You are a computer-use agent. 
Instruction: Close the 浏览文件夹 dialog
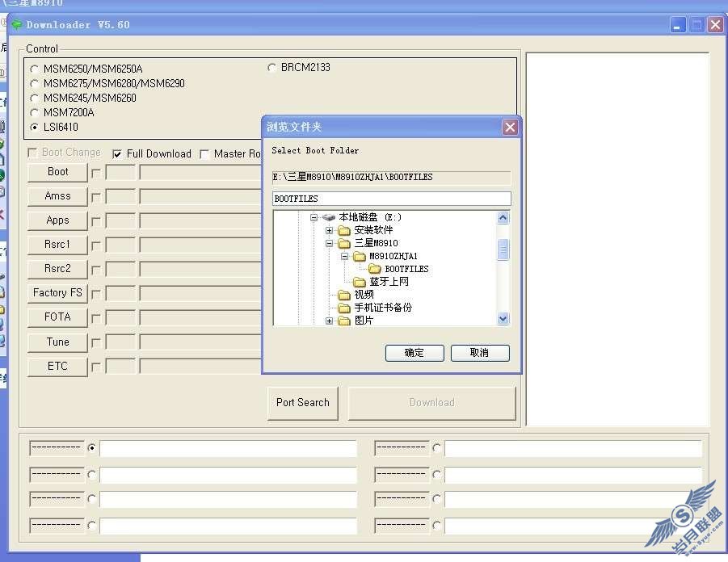pos(510,127)
